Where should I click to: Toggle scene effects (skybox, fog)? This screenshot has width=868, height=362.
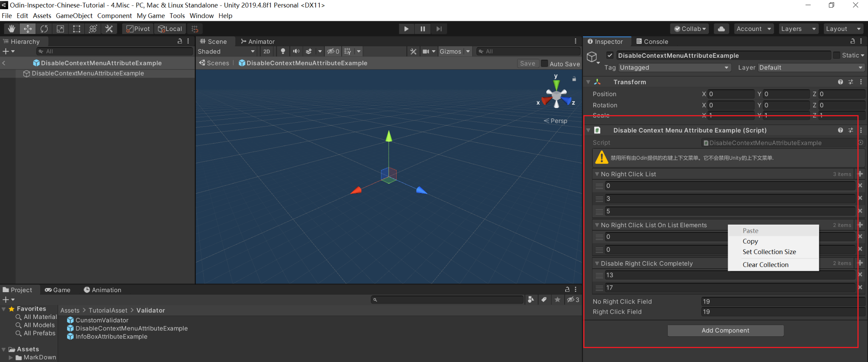[x=309, y=51]
